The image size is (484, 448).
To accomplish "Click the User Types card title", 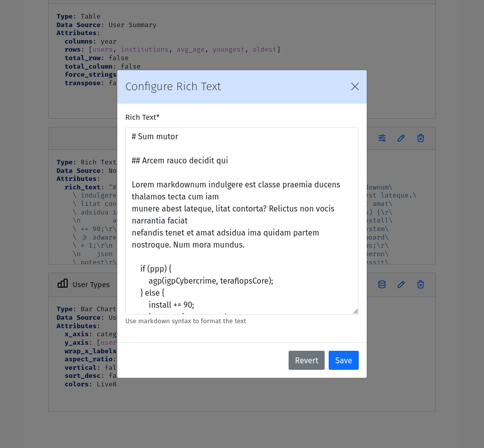I will (91, 285).
